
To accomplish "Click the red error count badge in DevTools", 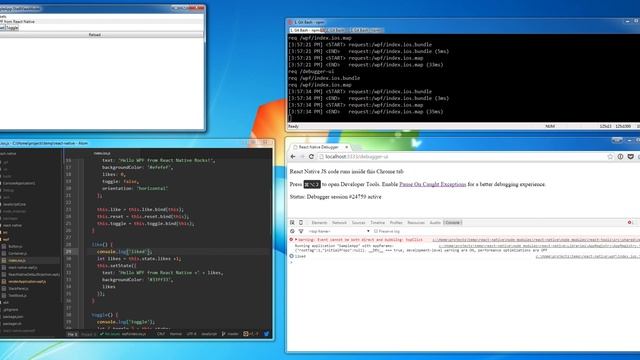I will point(631,222).
